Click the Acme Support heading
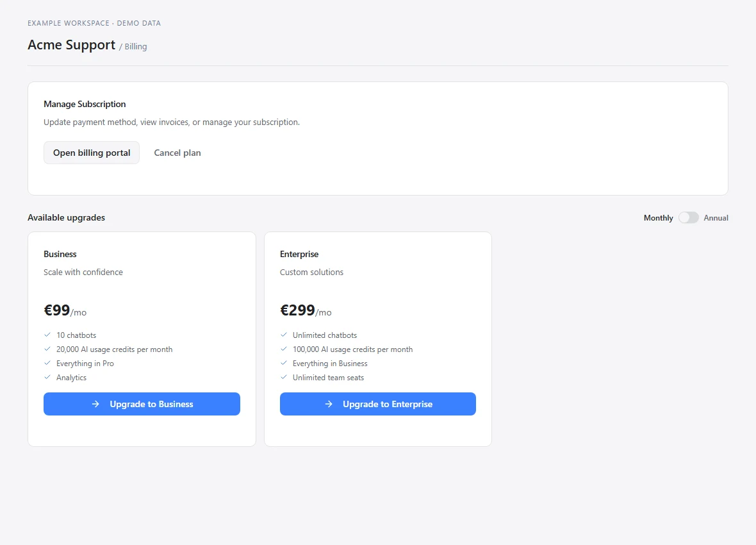Viewport: 756px width, 545px height. coord(71,45)
